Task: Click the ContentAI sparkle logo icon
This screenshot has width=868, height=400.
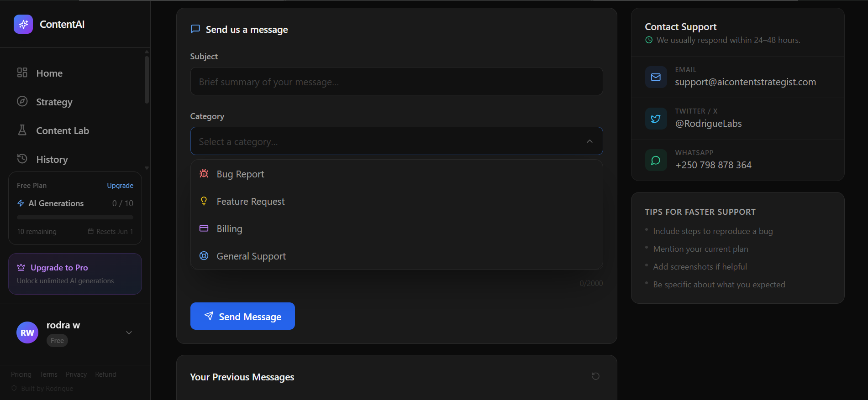Action: coord(23,24)
